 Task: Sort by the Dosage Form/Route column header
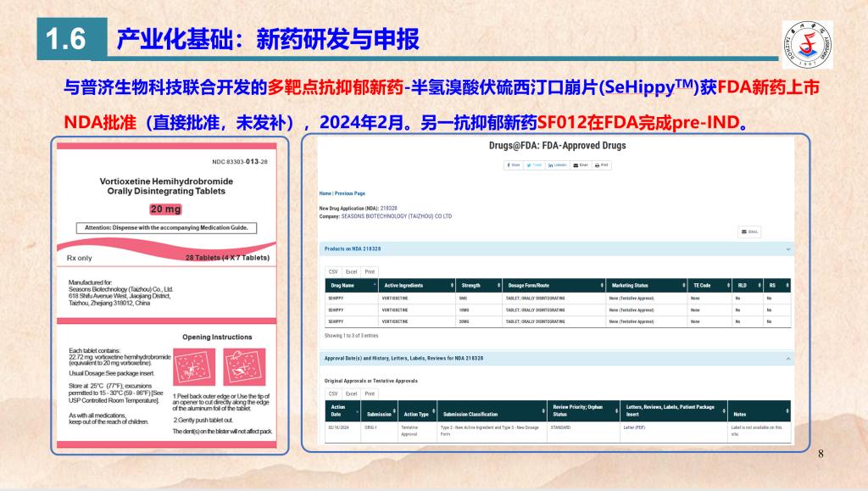pyautogui.click(x=554, y=286)
